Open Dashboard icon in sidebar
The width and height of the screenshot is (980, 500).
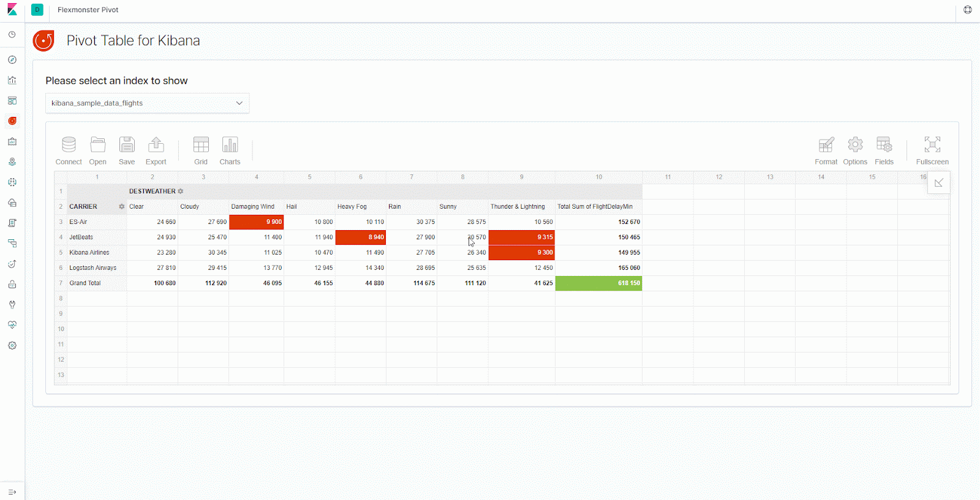click(x=12, y=100)
